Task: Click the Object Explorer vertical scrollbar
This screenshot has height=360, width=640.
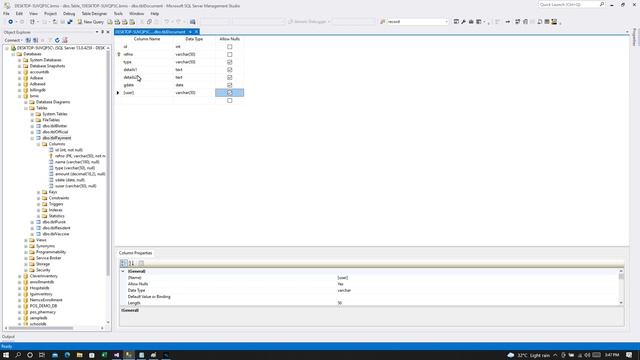Action: click(x=108, y=163)
